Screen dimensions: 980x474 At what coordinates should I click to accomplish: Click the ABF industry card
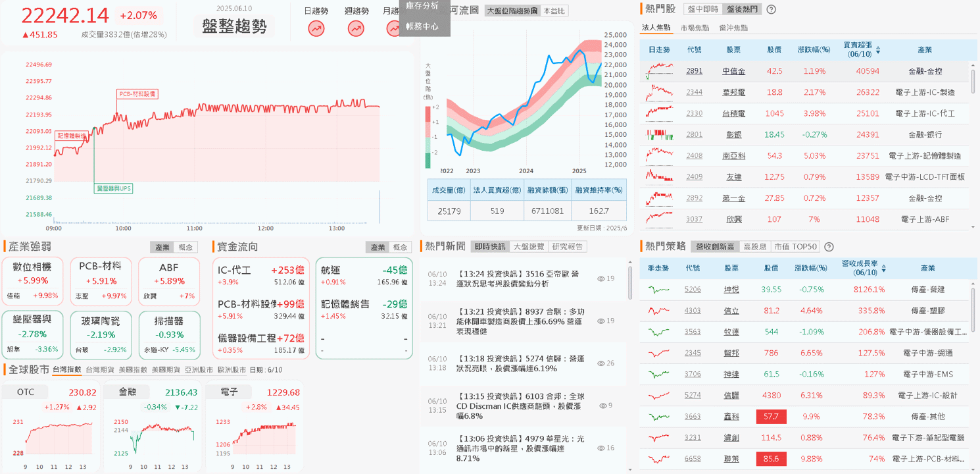coord(168,280)
